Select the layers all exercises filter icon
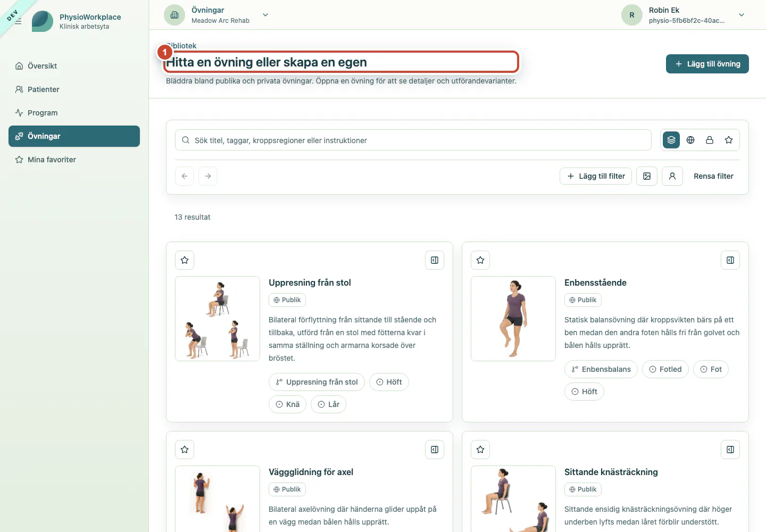Viewport: 766px width, 532px height. [671, 140]
